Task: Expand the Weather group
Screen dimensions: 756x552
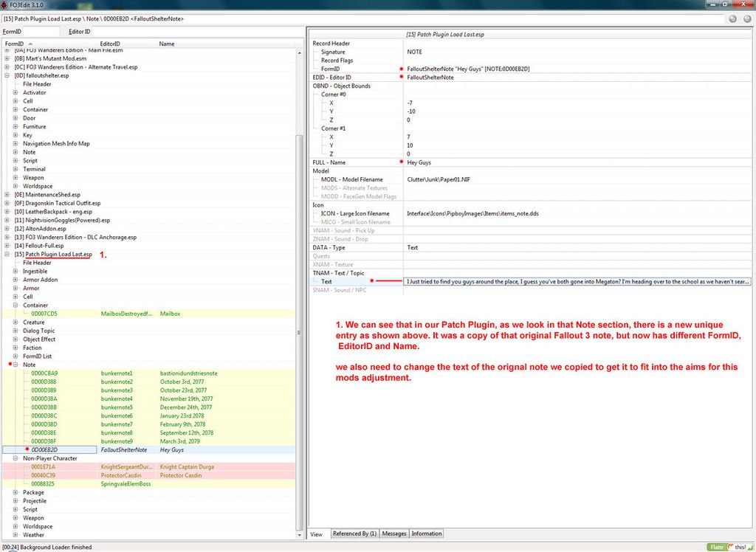Action: pyautogui.click(x=16, y=534)
